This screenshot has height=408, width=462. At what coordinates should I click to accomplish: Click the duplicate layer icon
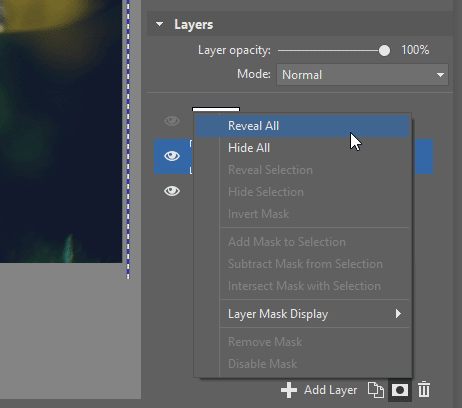(x=376, y=390)
